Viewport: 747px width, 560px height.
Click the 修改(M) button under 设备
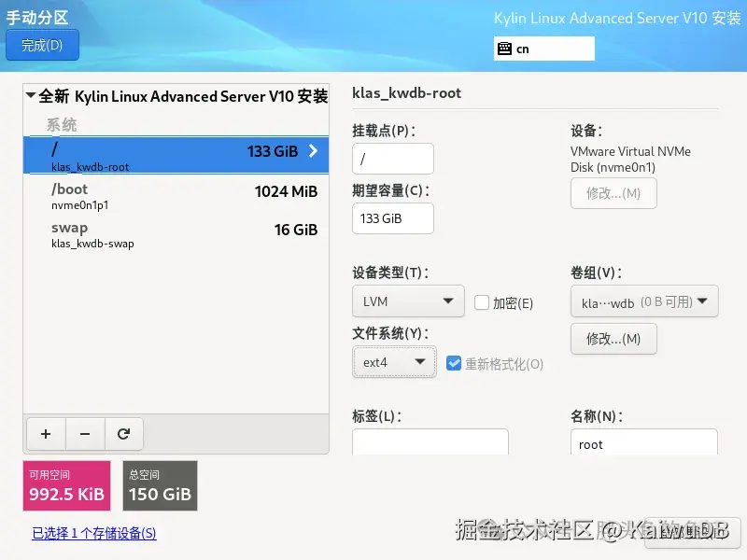pyautogui.click(x=613, y=193)
